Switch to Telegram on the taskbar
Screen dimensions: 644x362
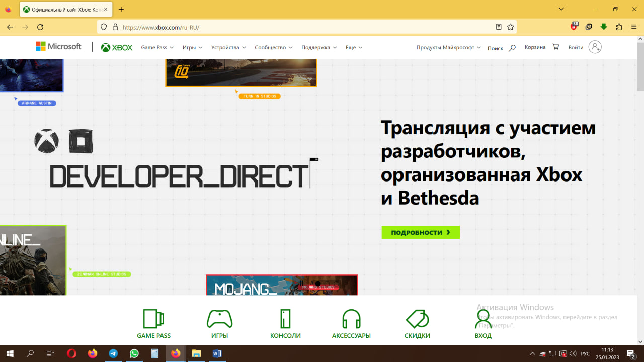[113, 353]
